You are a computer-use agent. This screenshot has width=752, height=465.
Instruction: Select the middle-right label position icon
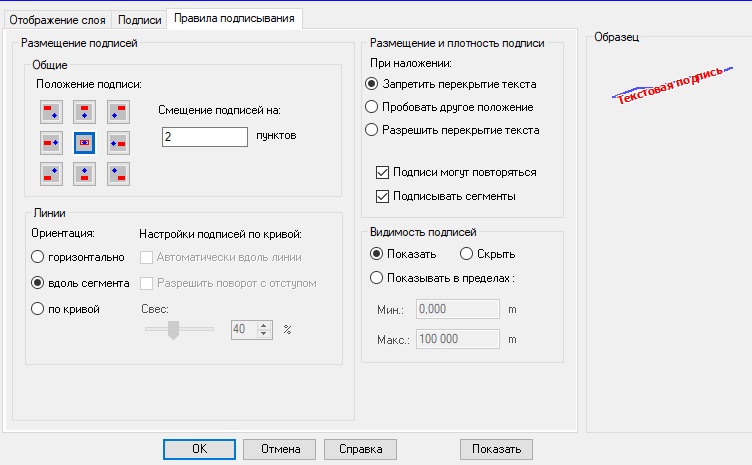tap(118, 143)
